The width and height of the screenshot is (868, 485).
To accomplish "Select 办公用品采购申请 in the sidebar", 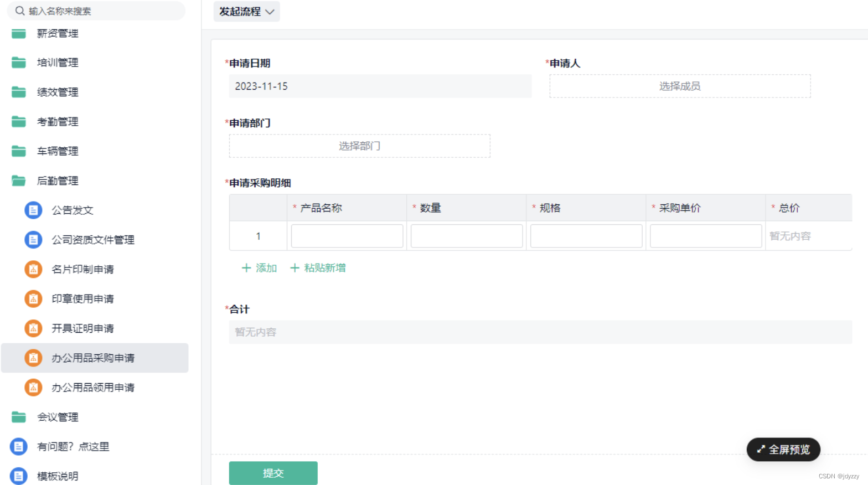I will 95,358.
